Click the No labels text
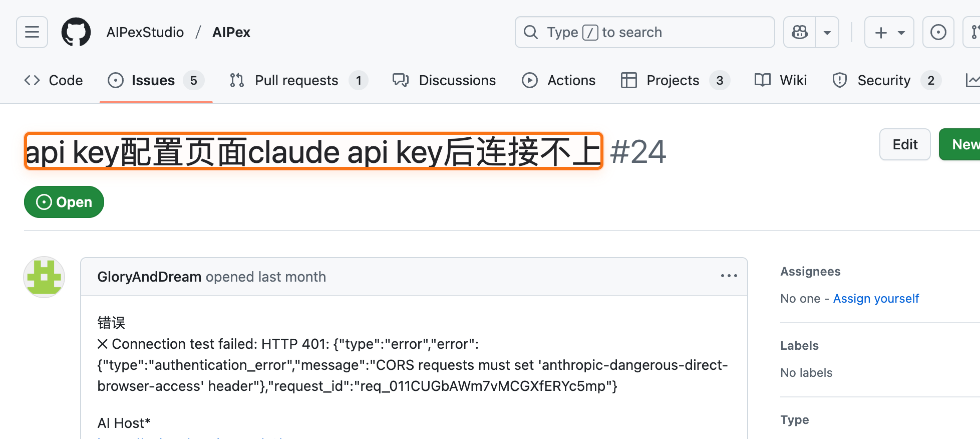Screen dimensions: 980x439 [806, 373]
